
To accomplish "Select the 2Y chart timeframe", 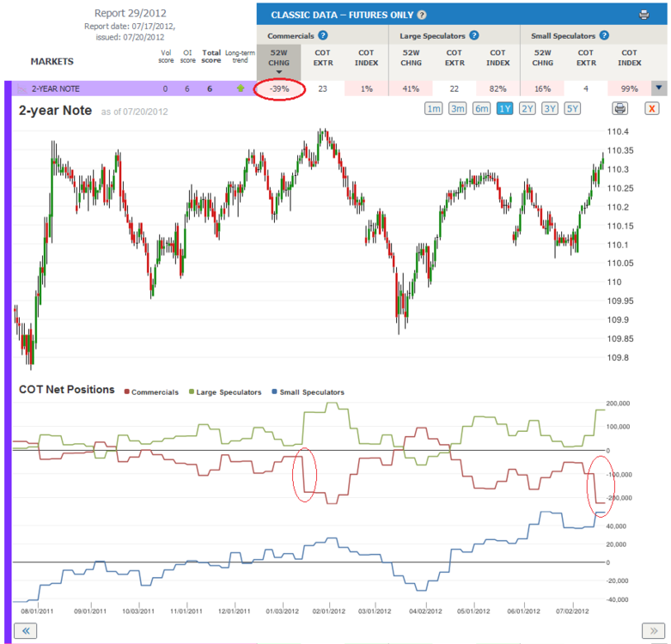I will [x=528, y=108].
